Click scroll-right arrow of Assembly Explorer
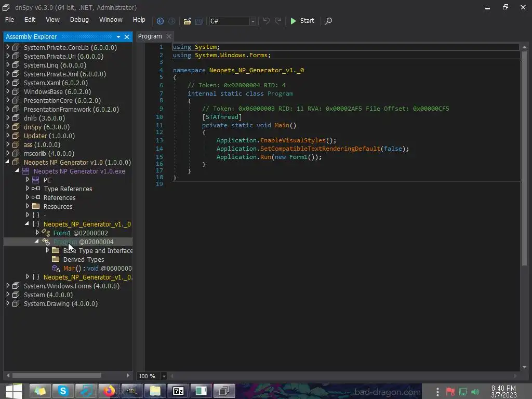This screenshot has height=399, width=532. [128, 375]
